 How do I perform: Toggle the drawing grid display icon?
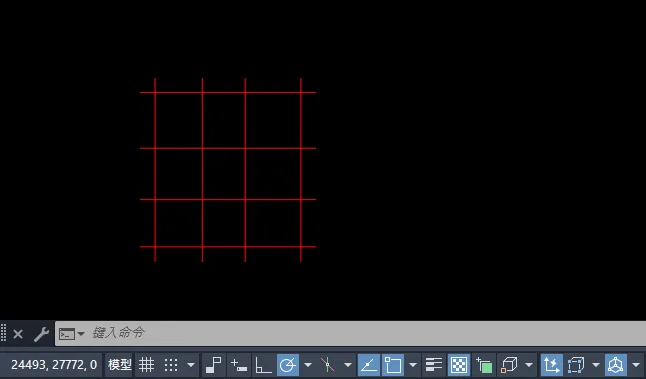tap(146, 365)
